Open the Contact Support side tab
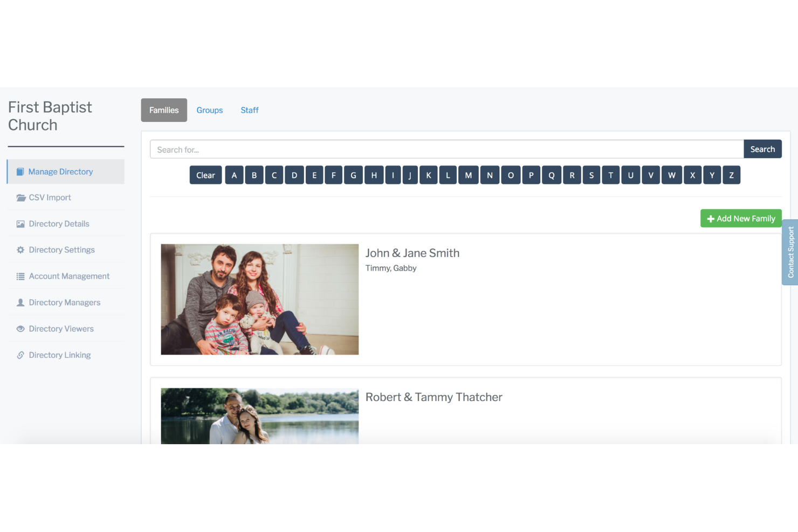Image resolution: width=798 pixels, height=532 pixels. coord(790,252)
